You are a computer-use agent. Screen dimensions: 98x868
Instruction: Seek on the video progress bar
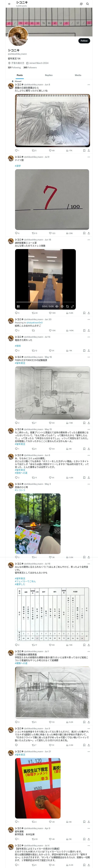point(45,303)
